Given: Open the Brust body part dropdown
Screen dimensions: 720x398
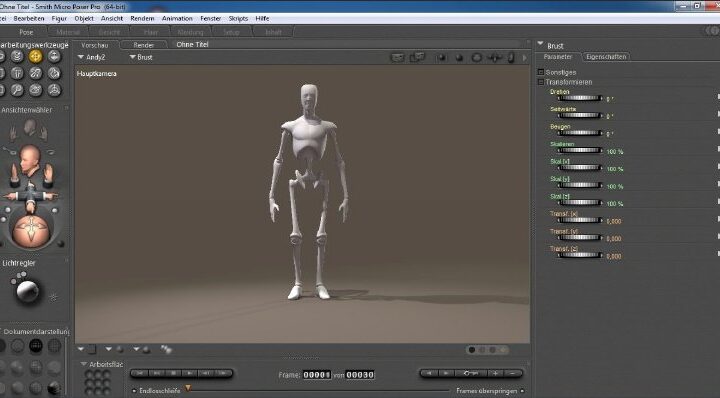Looking at the screenshot, I should [x=141, y=57].
